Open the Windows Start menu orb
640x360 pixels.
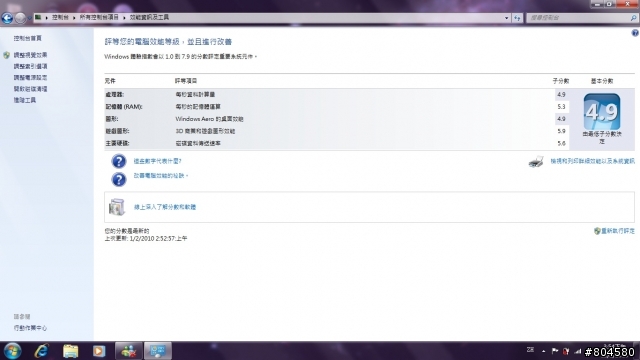13,351
